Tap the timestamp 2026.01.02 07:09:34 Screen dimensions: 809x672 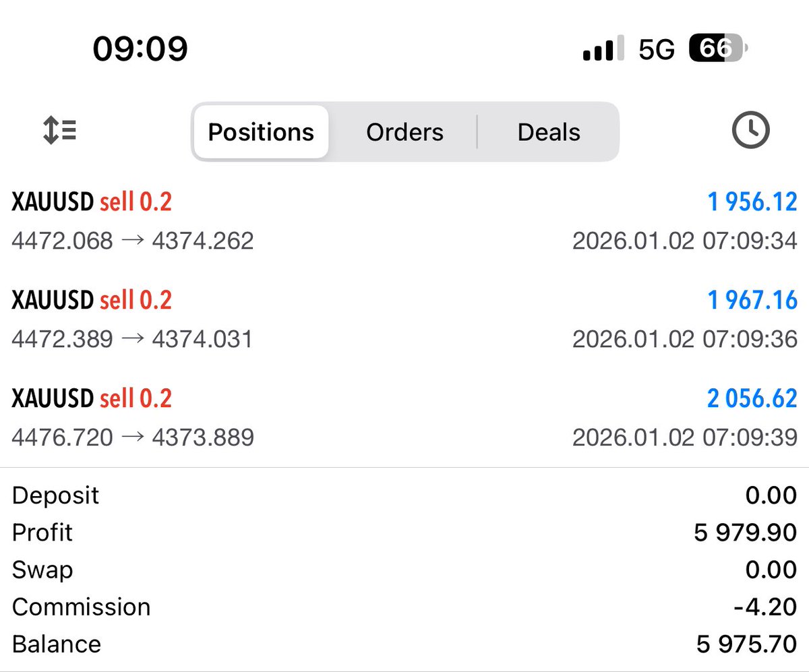coord(684,241)
